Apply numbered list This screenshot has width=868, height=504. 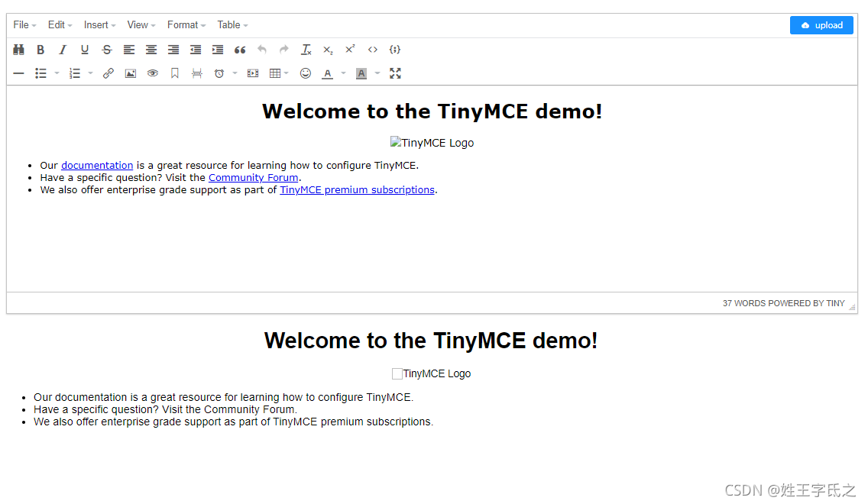(x=75, y=73)
